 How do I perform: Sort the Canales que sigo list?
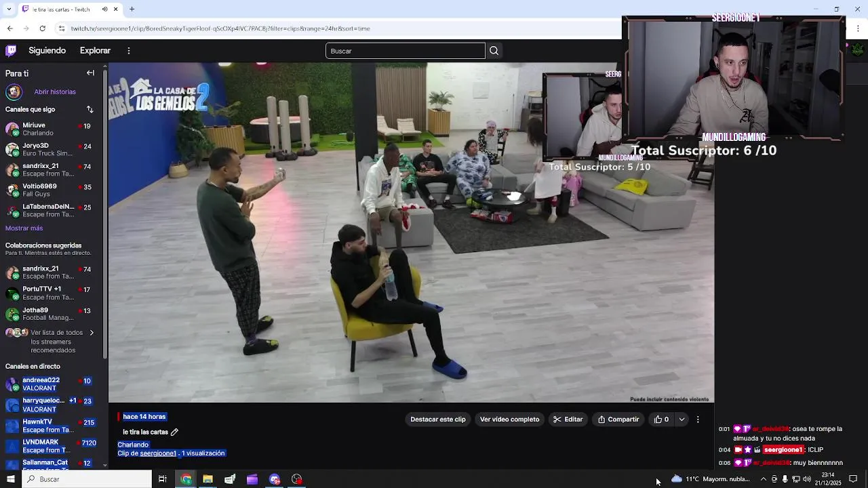coord(90,109)
